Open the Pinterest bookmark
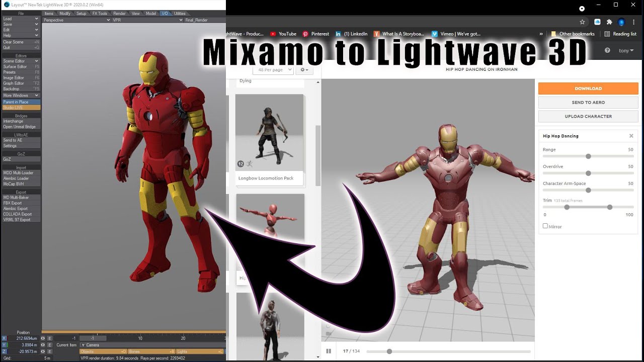Image resolution: width=644 pixels, height=362 pixels. tap(315, 34)
